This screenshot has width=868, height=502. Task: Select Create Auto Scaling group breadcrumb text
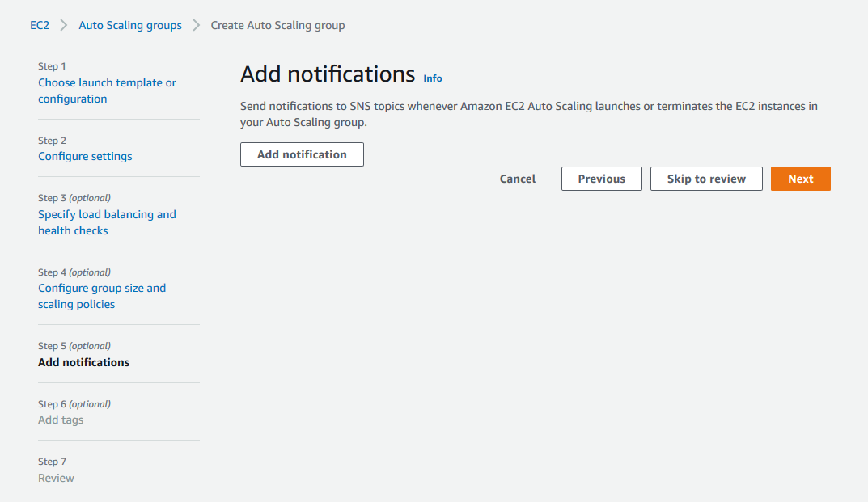278,25
